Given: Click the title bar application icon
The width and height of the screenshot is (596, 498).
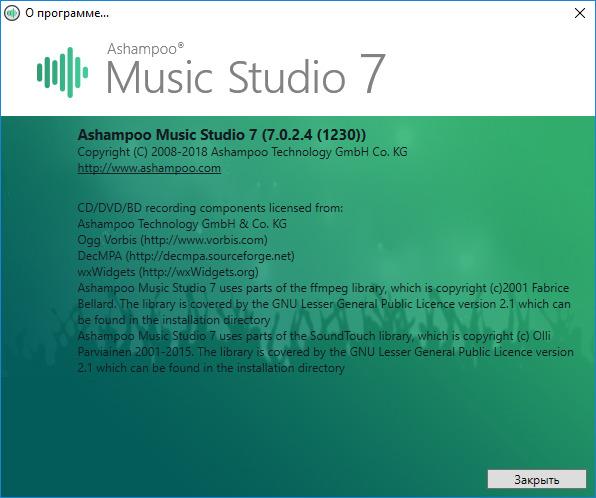Looking at the screenshot, I should click(12, 13).
